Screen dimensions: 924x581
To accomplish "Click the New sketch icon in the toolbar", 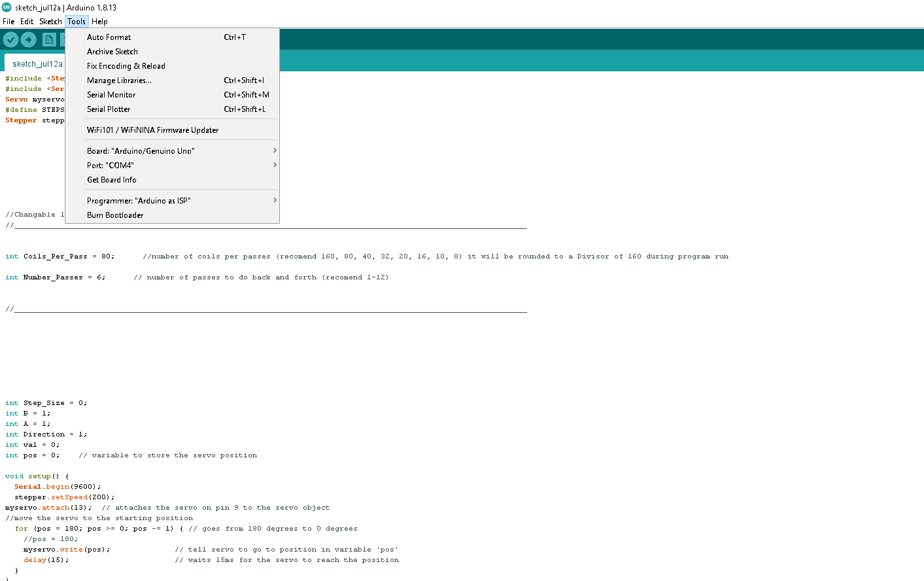I will [49, 39].
